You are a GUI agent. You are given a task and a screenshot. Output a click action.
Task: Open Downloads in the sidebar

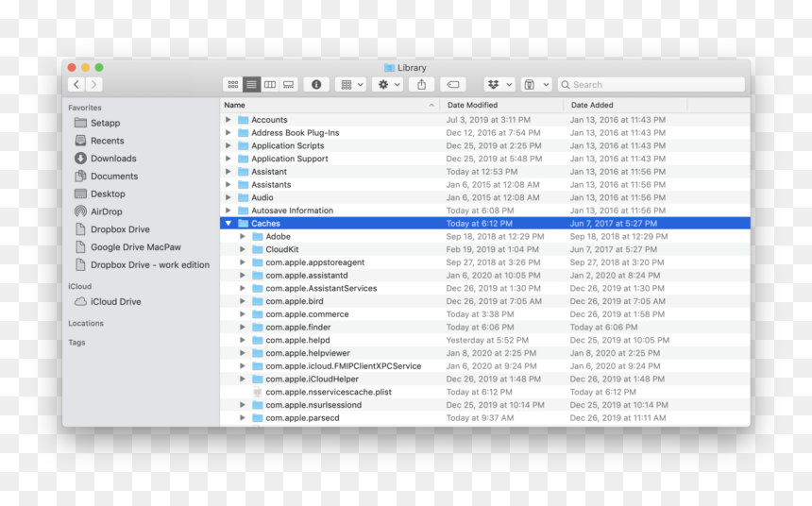113,158
